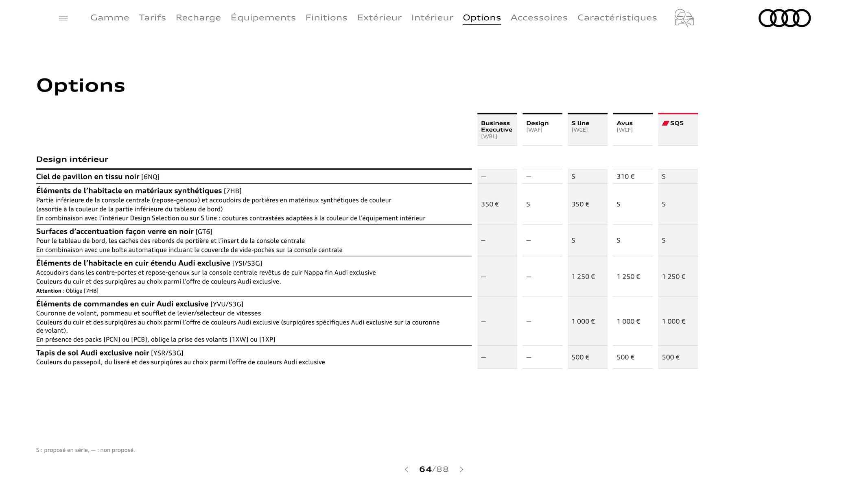Click the page number 64/88 indicator

click(x=434, y=469)
